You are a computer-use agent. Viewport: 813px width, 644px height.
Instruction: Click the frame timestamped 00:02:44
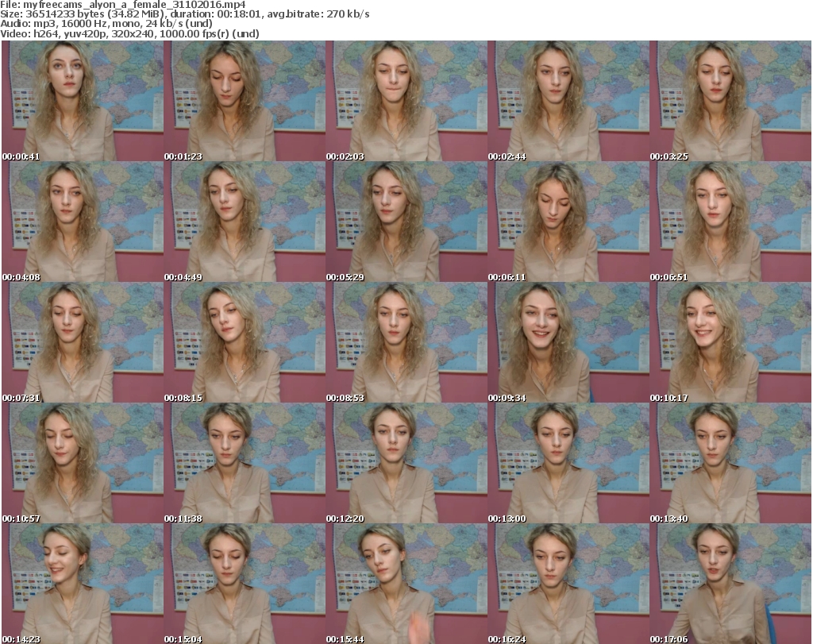pos(568,101)
